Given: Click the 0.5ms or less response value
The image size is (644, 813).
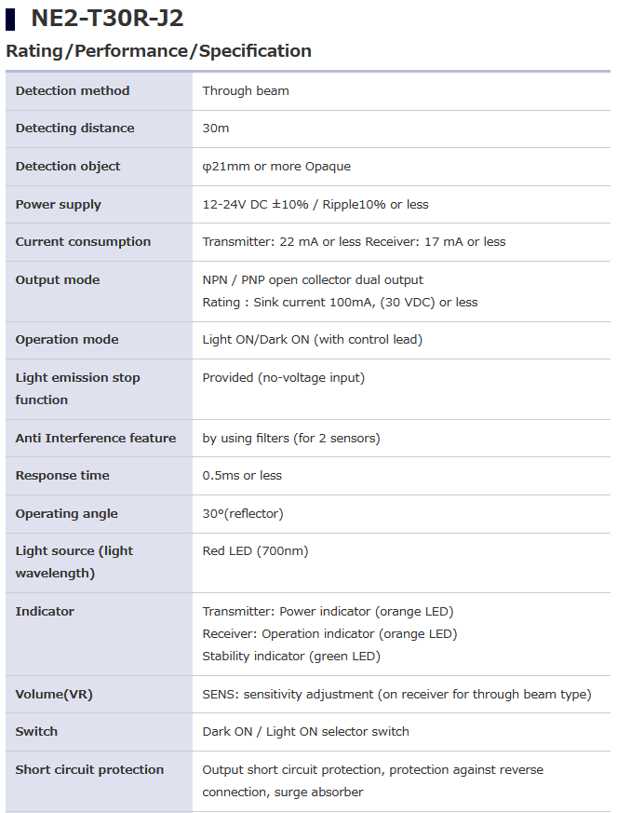Looking at the screenshot, I should pos(242,476).
